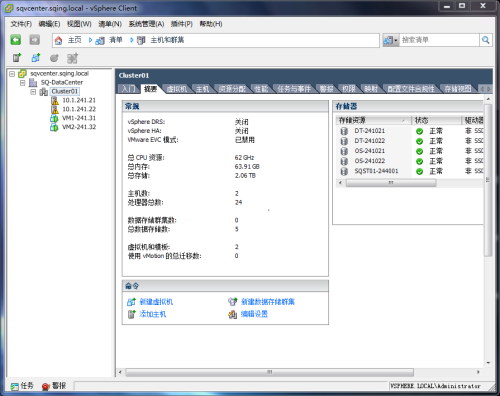Open the View menu
Viewport: 500px width, 396px height.
[79, 24]
